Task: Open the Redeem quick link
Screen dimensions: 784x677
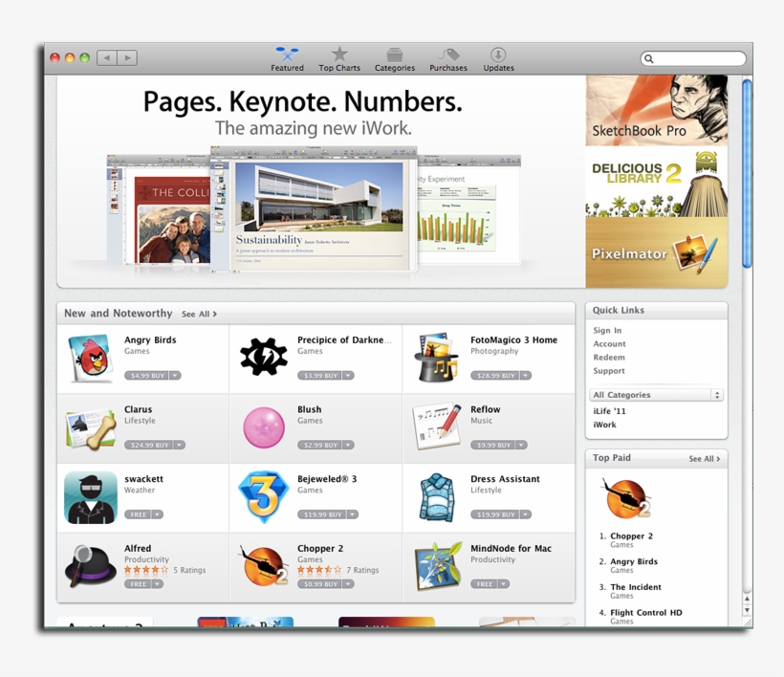Action: point(608,358)
